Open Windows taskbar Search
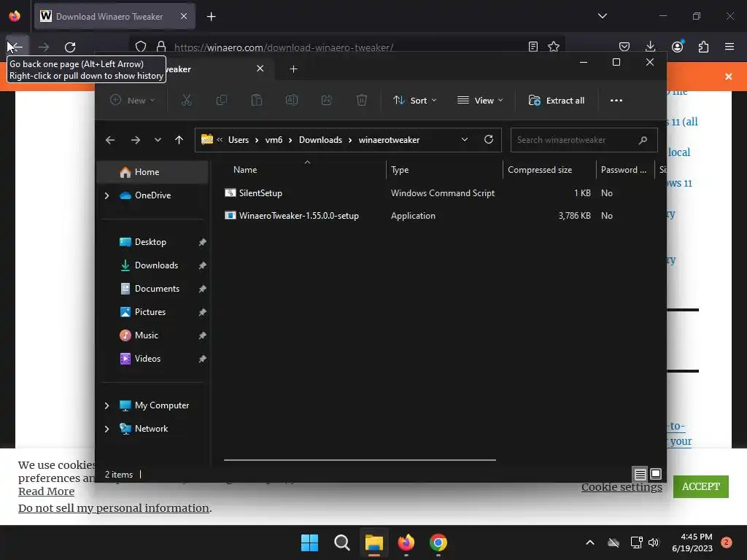This screenshot has height=560, width=747. click(x=341, y=542)
